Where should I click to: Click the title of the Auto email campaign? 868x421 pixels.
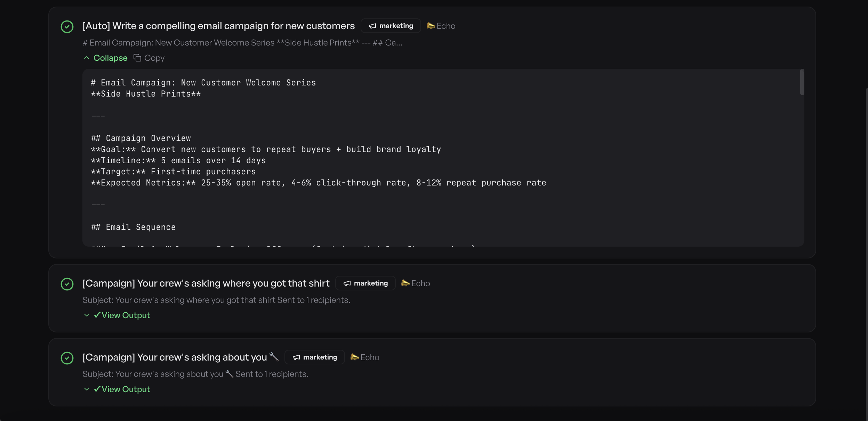click(x=218, y=26)
